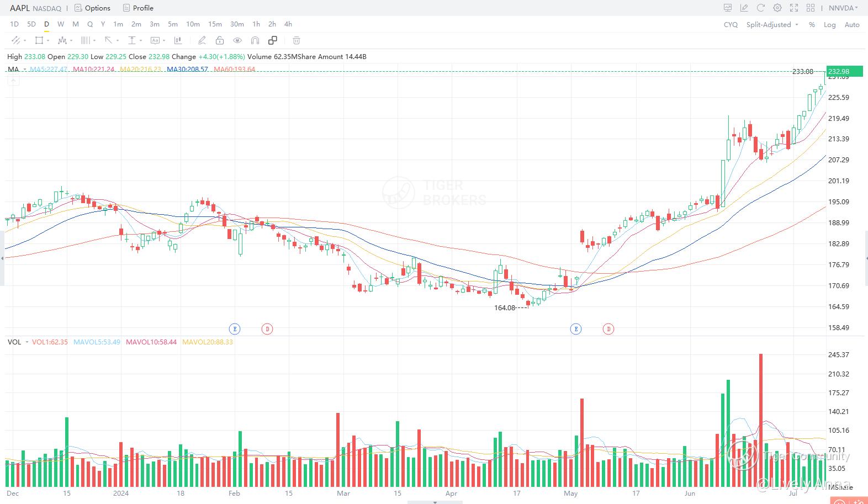Select the 4h timeframe
Screen dimensions: 868x504
pyautogui.click(x=288, y=24)
